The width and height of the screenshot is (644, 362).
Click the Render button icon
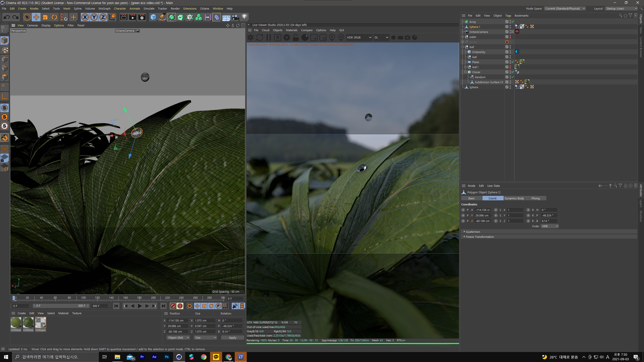point(124,17)
